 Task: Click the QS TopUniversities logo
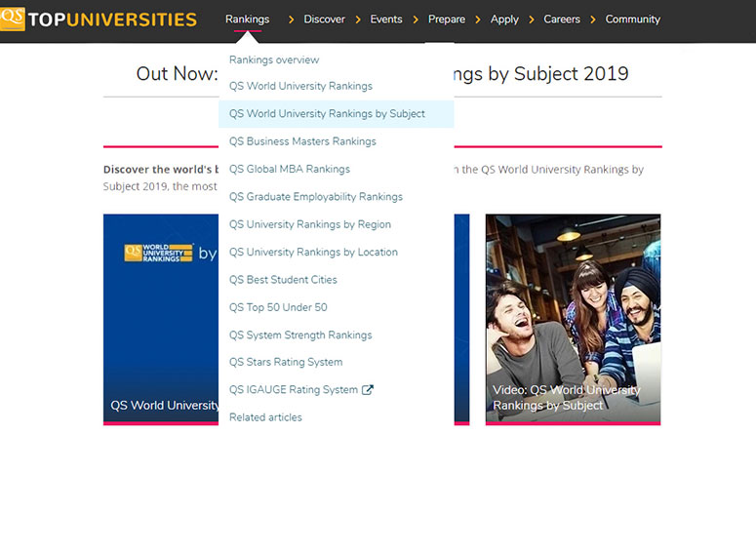(x=99, y=19)
